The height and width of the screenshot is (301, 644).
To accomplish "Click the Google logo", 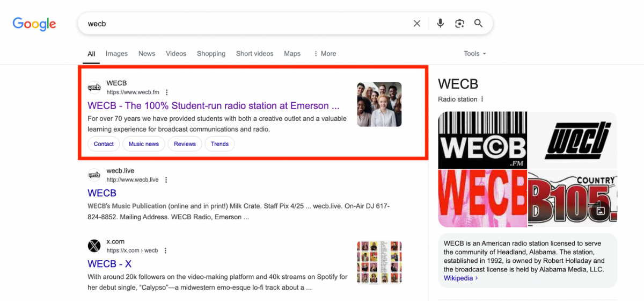I will (x=34, y=24).
